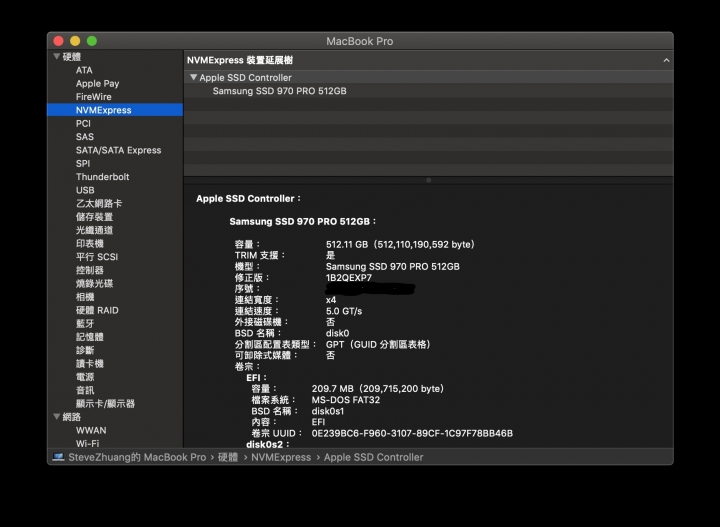The height and width of the screenshot is (527, 720).
Task: Click the sort chevron in NVMExpress header
Action: point(666,60)
